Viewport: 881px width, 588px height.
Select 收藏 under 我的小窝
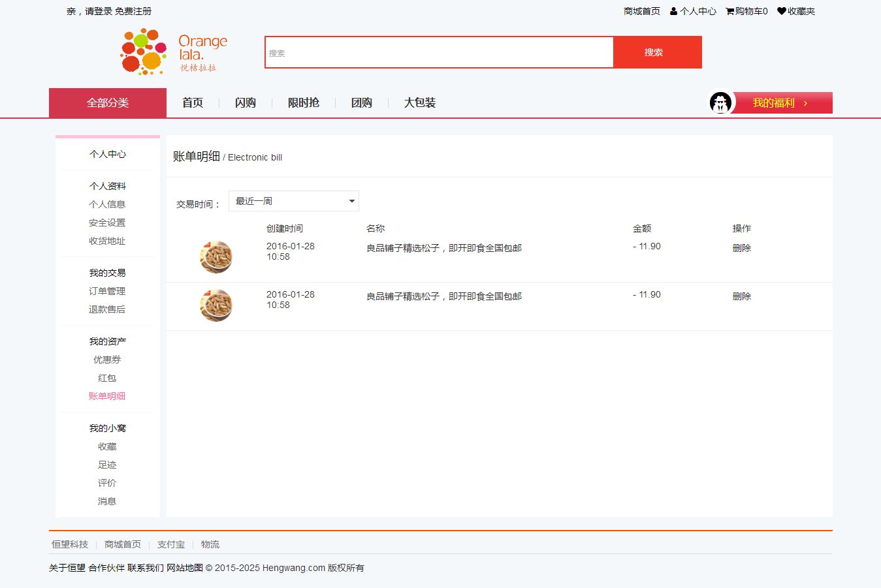coord(107,446)
